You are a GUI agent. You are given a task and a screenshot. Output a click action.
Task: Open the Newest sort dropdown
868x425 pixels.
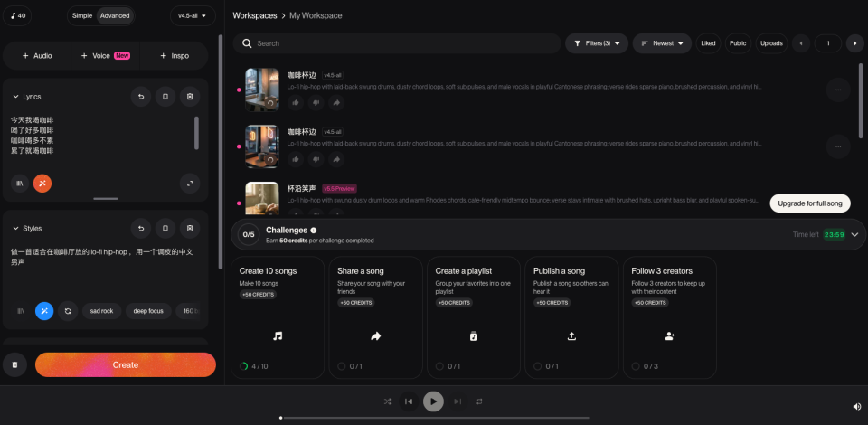662,43
